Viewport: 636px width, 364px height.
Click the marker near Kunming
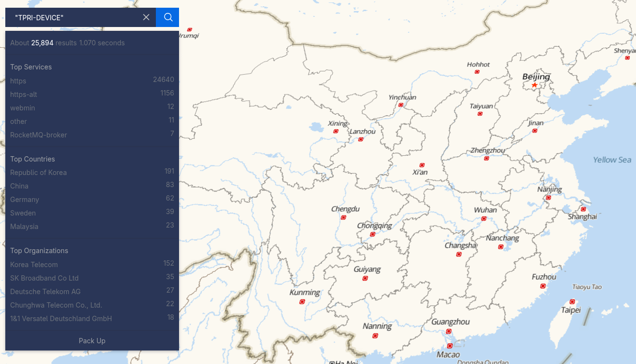302,301
